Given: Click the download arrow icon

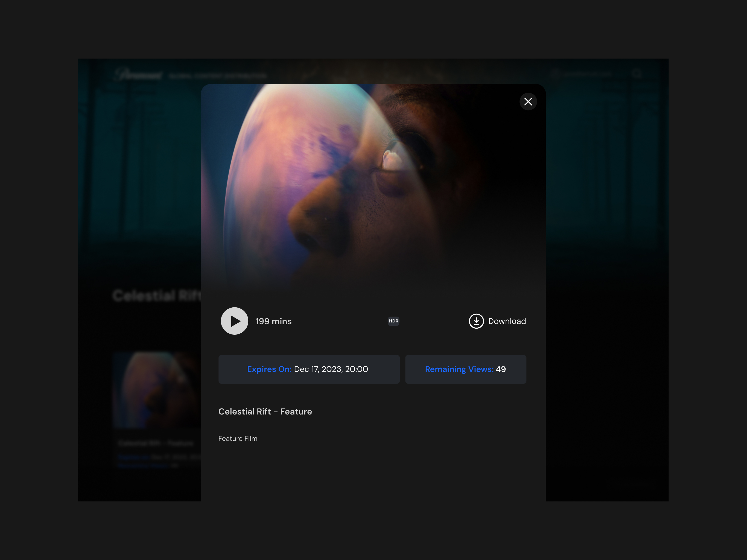Looking at the screenshot, I should 476,321.
